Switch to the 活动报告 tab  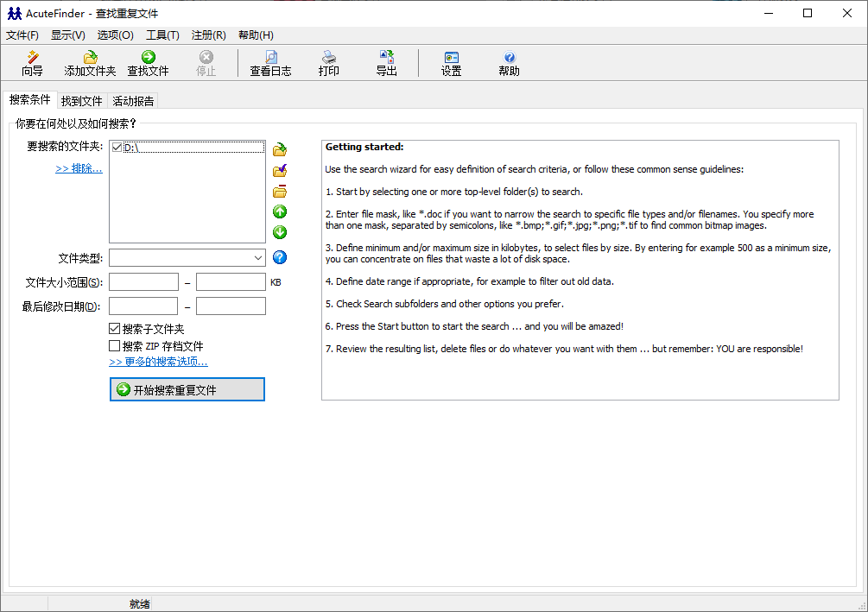[133, 101]
